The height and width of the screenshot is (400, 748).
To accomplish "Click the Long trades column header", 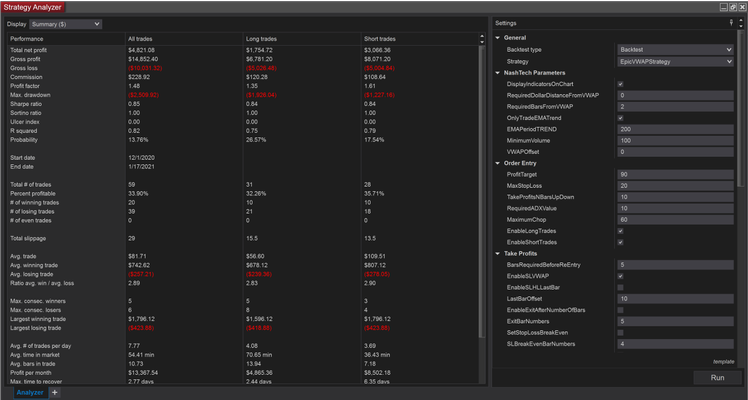I will pos(260,38).
